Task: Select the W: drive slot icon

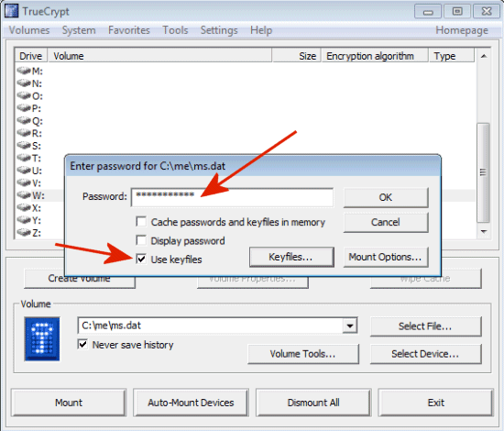Action: pos(24,195)
